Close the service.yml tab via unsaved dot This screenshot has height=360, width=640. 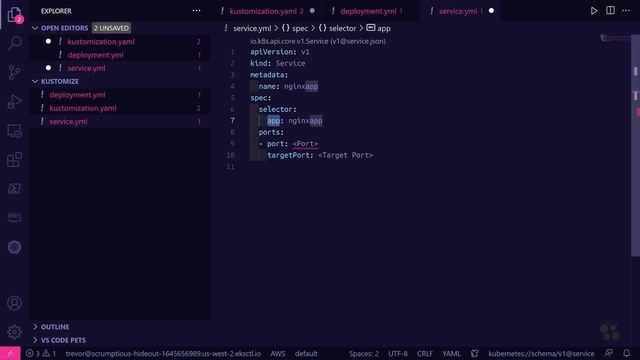(x=491, y=11)
